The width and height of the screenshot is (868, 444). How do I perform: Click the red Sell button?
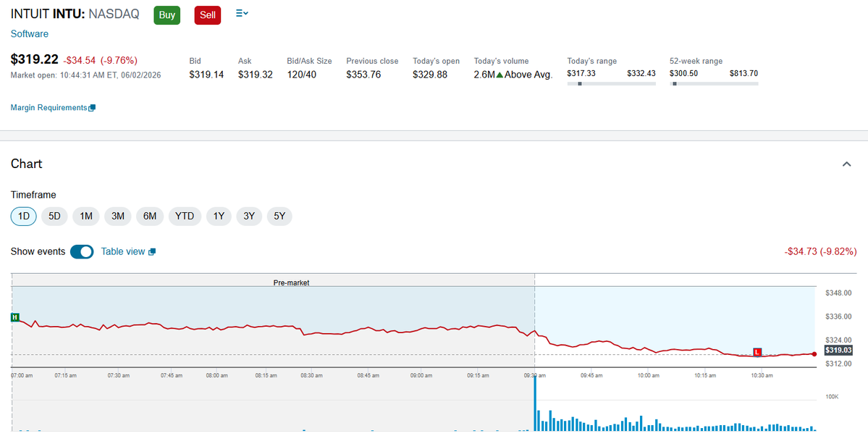point(208,15)
